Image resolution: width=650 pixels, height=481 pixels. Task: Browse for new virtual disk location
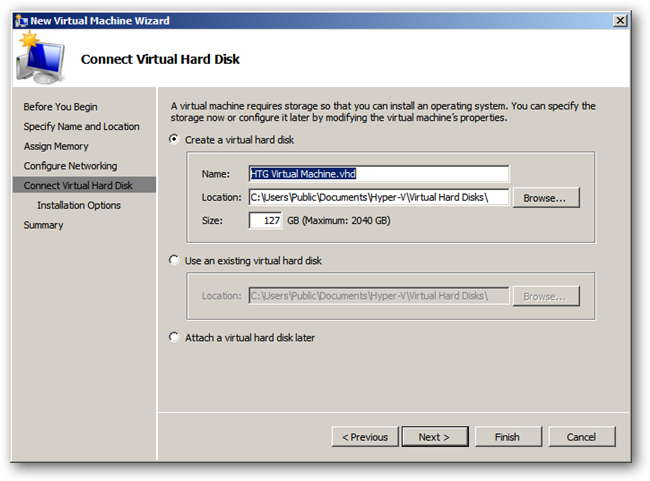[546, 198]
